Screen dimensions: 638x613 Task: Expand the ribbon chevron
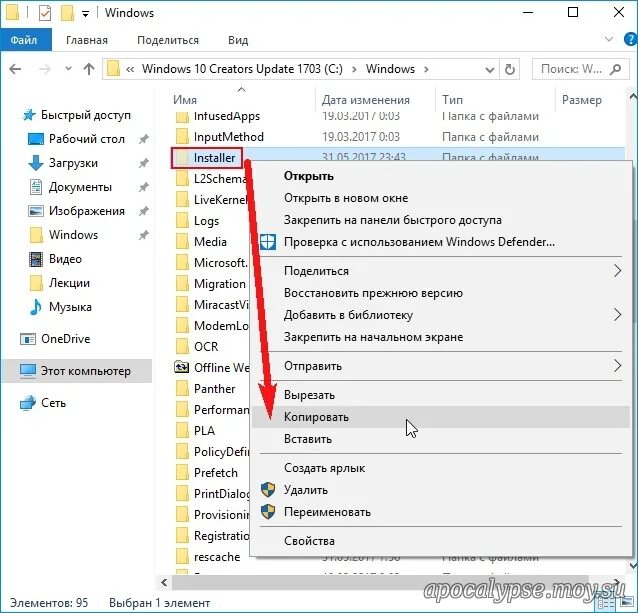(x=609, y=39)
